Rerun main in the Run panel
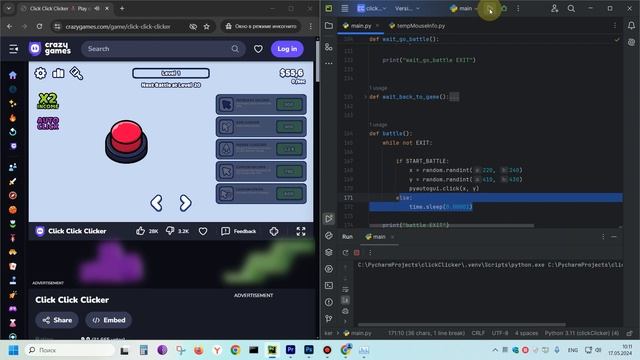 pos(345,253)
